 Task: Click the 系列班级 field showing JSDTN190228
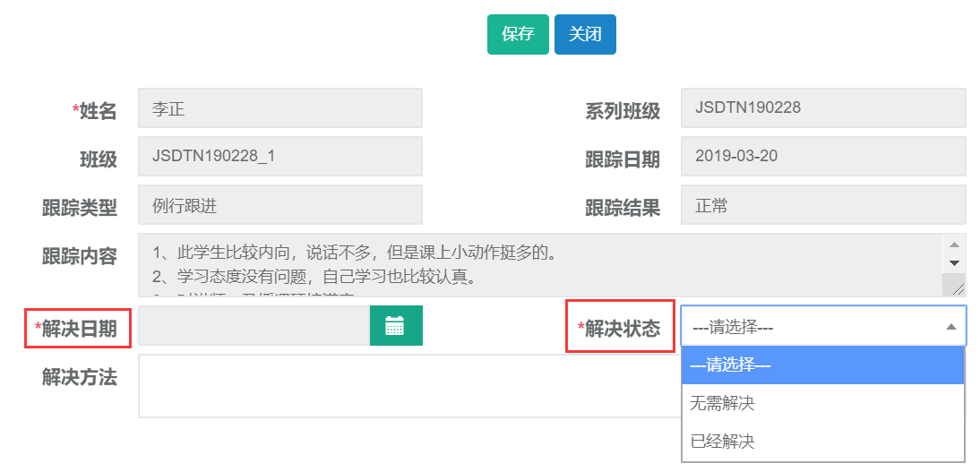click(x=822, y=108)
